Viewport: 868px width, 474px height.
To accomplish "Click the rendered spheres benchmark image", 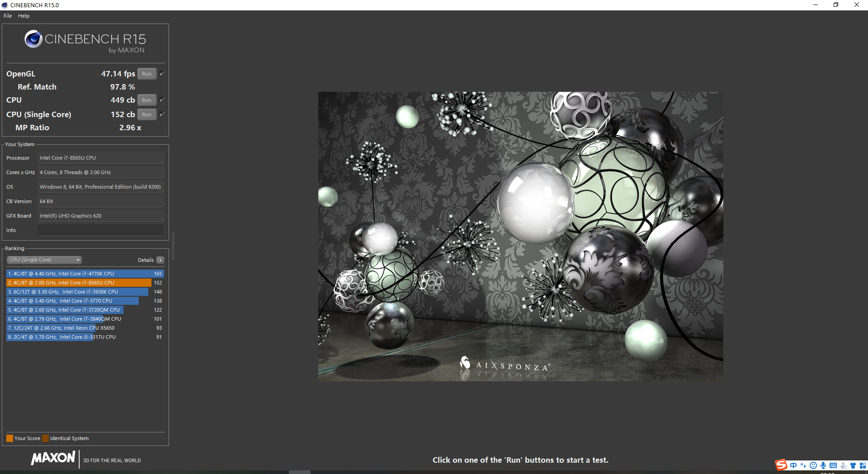I will click(x=520, y=236).
